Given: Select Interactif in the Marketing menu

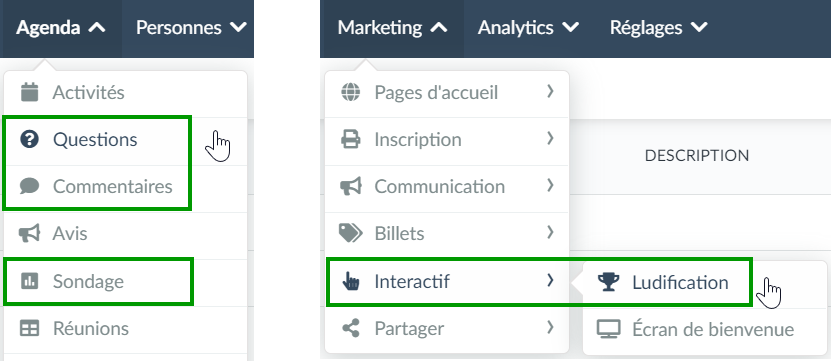Looking at the screenshot, I should pos(447,281).
